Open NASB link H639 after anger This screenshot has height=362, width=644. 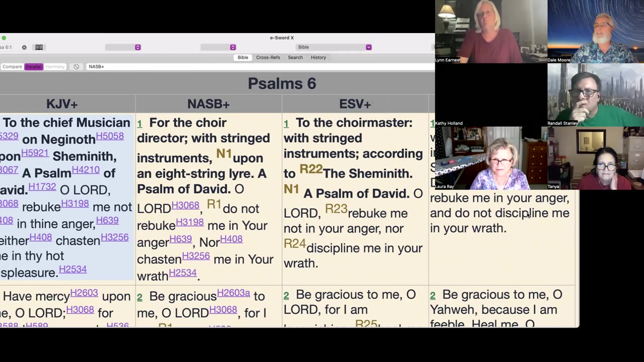coord(181,239)
